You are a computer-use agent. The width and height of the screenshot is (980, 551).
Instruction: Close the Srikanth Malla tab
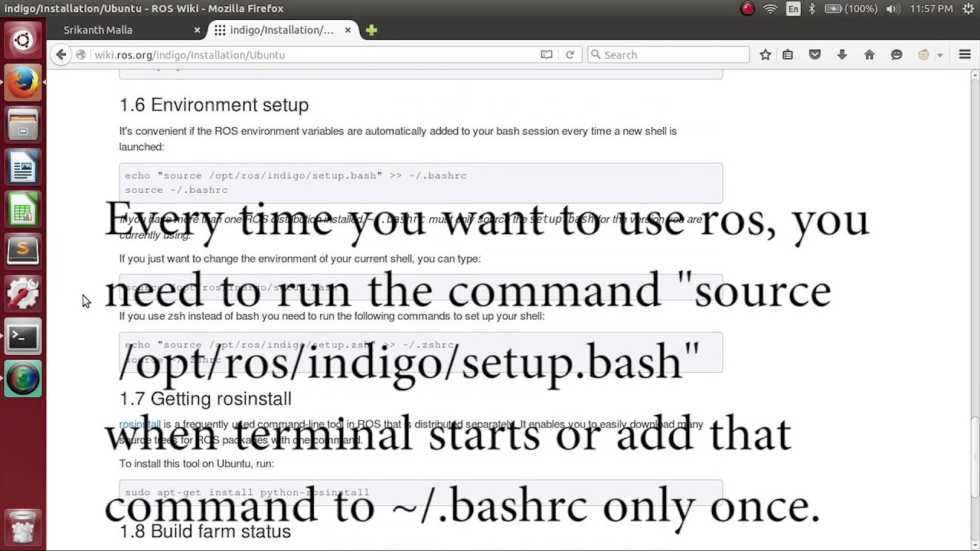pyautogui.click(x=197, y=30)
